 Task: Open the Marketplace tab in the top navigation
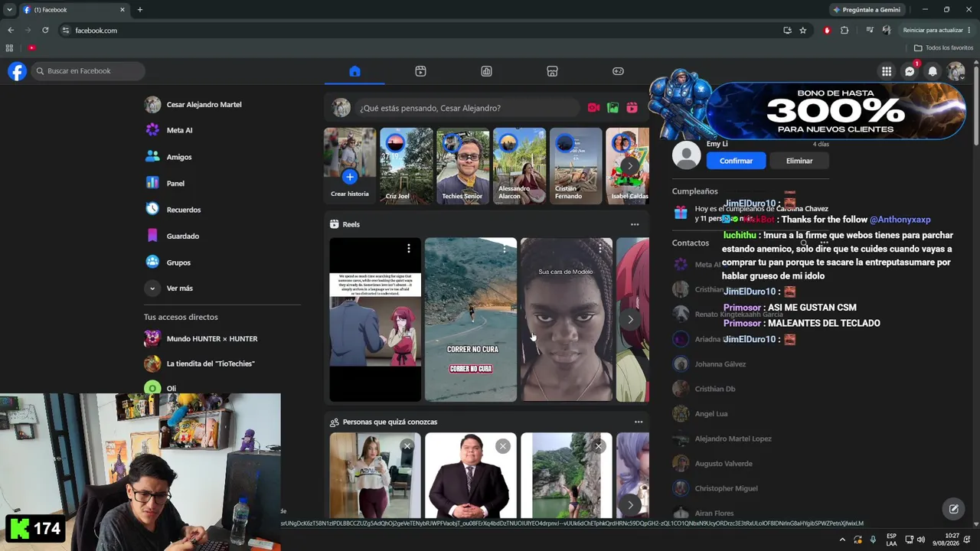[552, 71]
